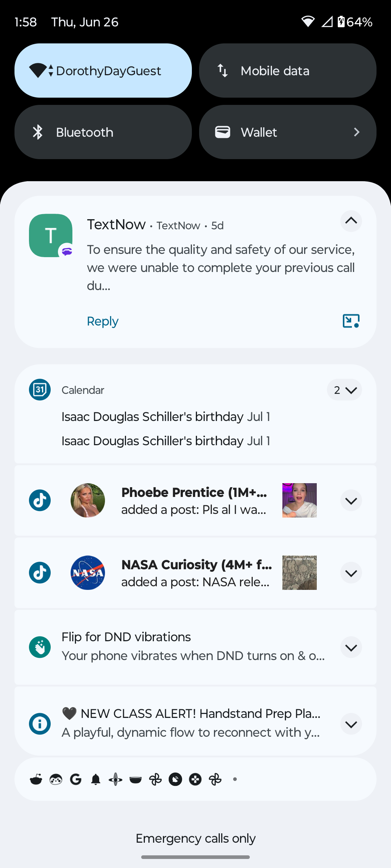
Task: Expand the Phoebe Prentice notification
Action: 351,501
